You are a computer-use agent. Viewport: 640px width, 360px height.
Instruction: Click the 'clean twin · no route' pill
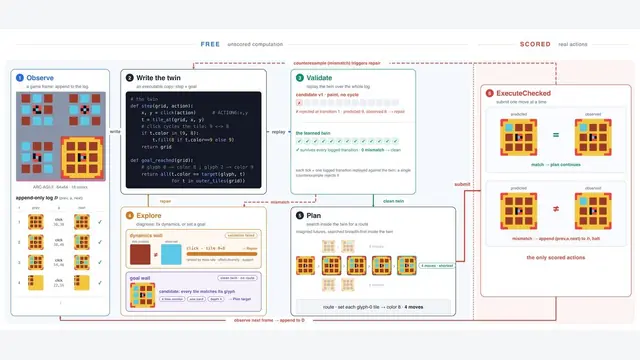(237, 278)
